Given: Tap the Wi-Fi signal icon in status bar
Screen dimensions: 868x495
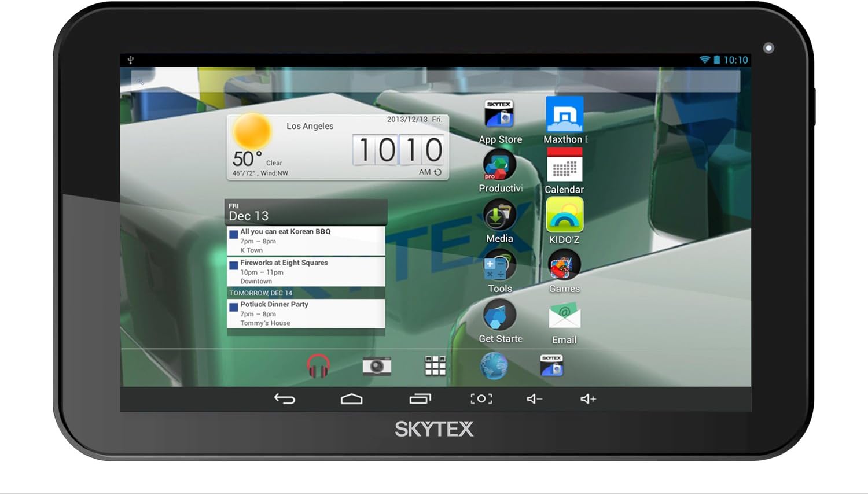Looking at the screenshot, I should click(704, 60).
